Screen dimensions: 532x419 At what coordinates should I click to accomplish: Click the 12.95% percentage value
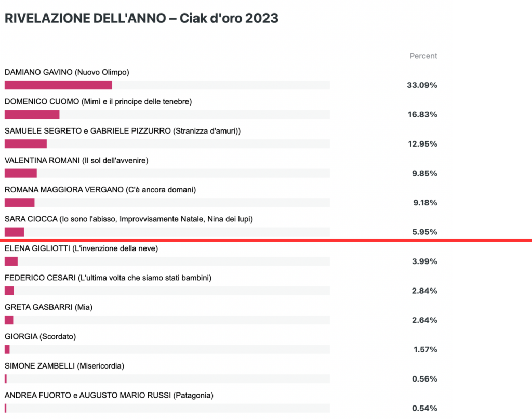(x=422, y=144)
